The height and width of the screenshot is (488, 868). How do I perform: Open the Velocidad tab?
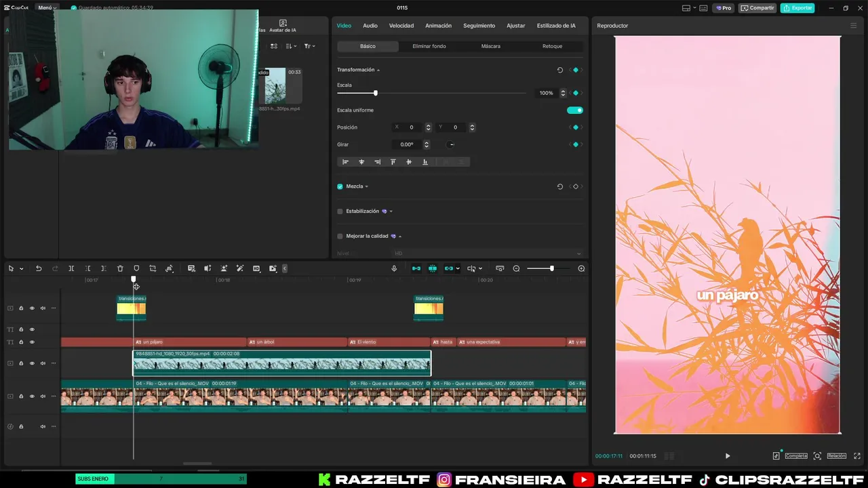point(401,26)
